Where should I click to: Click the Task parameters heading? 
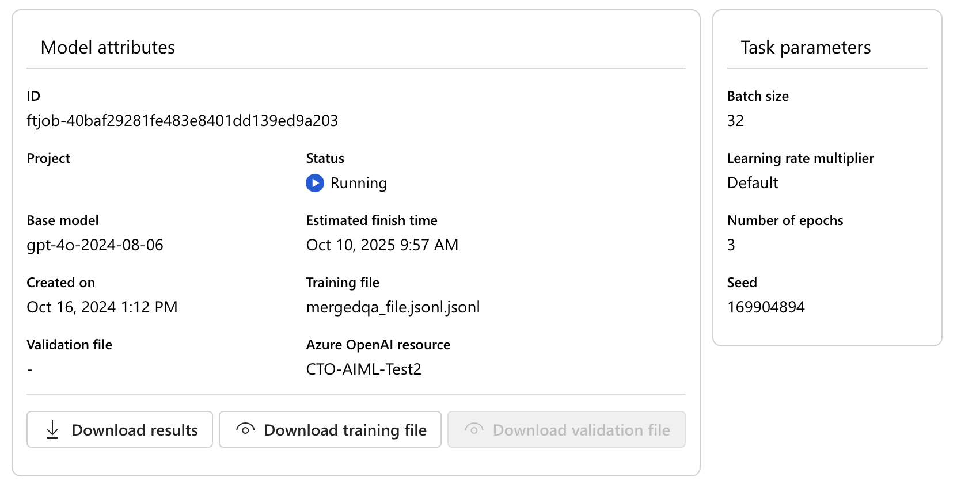[x=806, y=47]
